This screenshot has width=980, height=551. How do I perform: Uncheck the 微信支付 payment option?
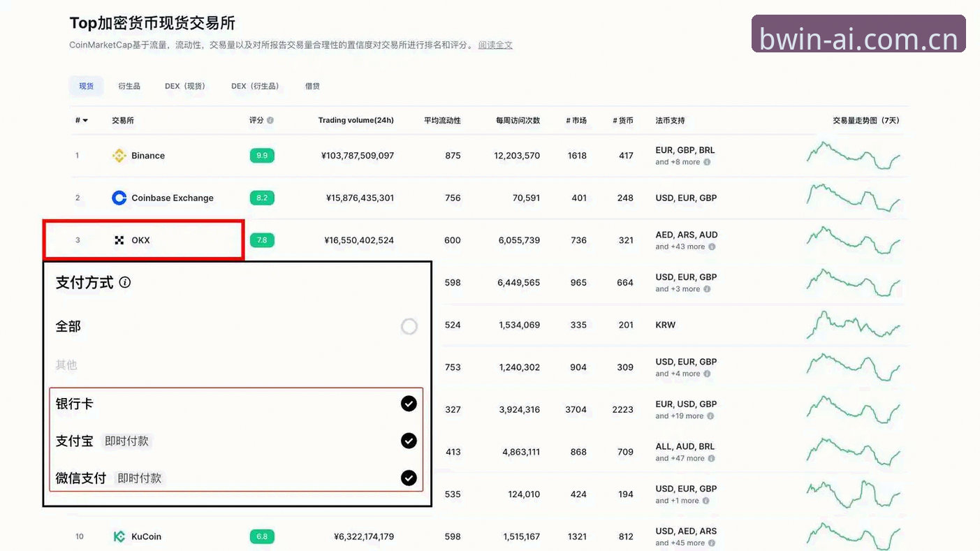[x=409, y=478]
